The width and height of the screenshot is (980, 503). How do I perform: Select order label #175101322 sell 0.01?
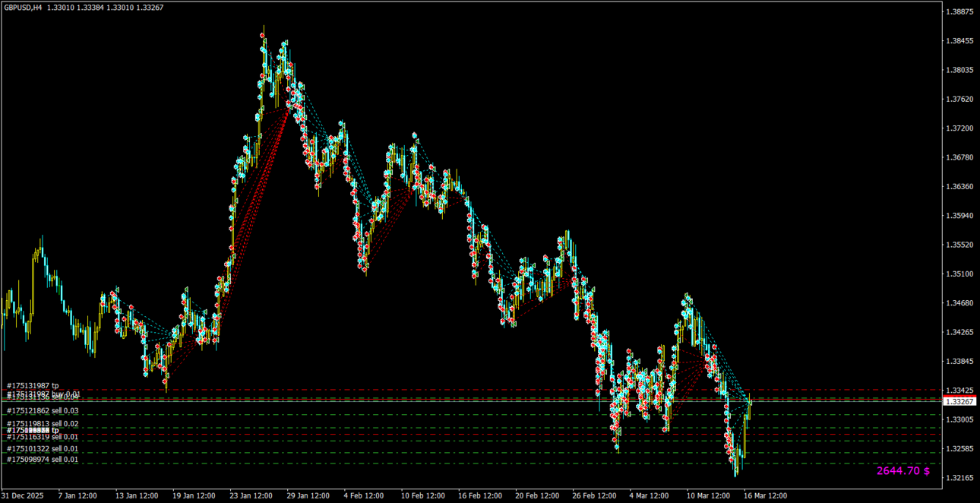click(43, 449)
